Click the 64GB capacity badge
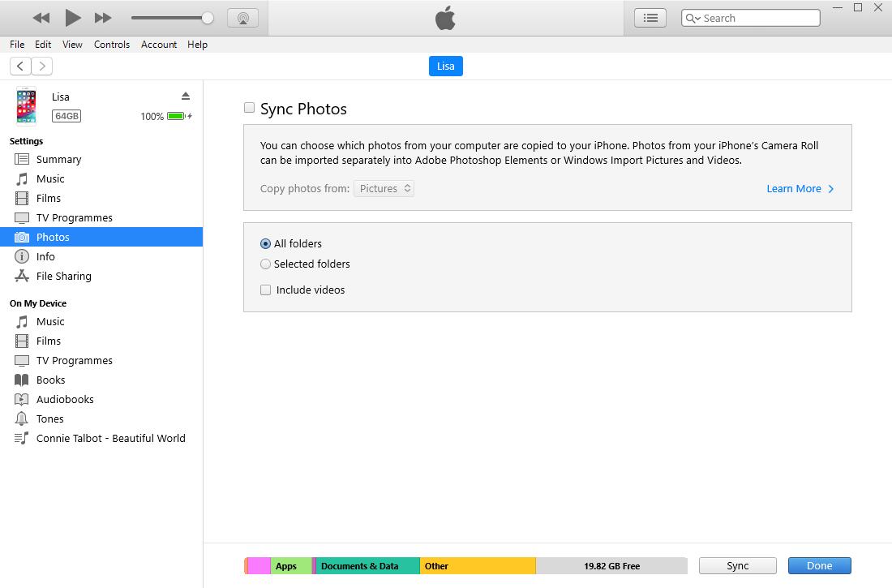Image resolution: width=892 pixels, height=588 pixels. [x=66, y=116]
